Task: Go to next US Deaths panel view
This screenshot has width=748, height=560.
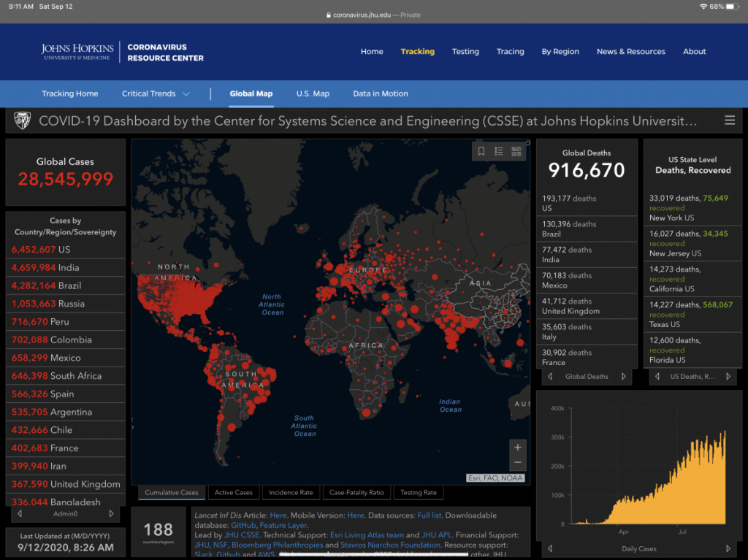Action: tap(728, 376)
